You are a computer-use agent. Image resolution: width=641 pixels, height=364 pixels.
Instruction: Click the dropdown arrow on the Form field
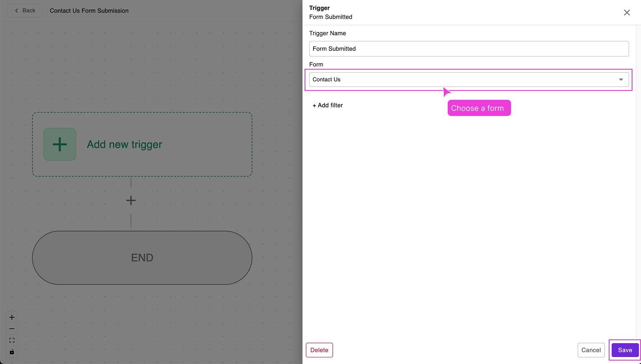pyautogui.click(x=621, y=79)
